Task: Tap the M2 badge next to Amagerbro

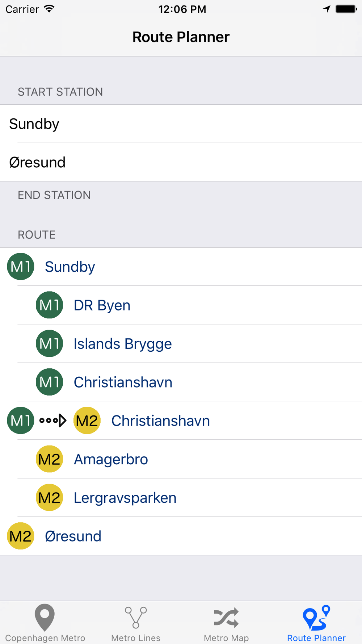Action: [x=50, y=459]
